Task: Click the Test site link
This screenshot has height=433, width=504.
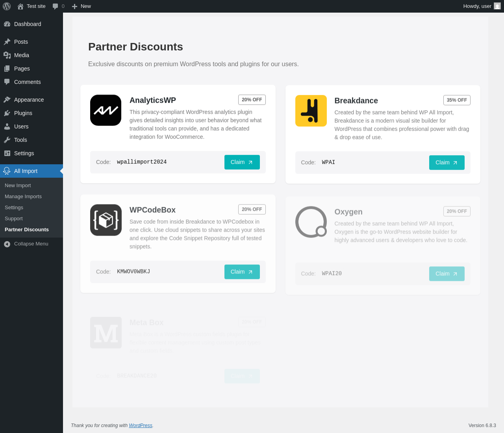Action: [31, 6]
